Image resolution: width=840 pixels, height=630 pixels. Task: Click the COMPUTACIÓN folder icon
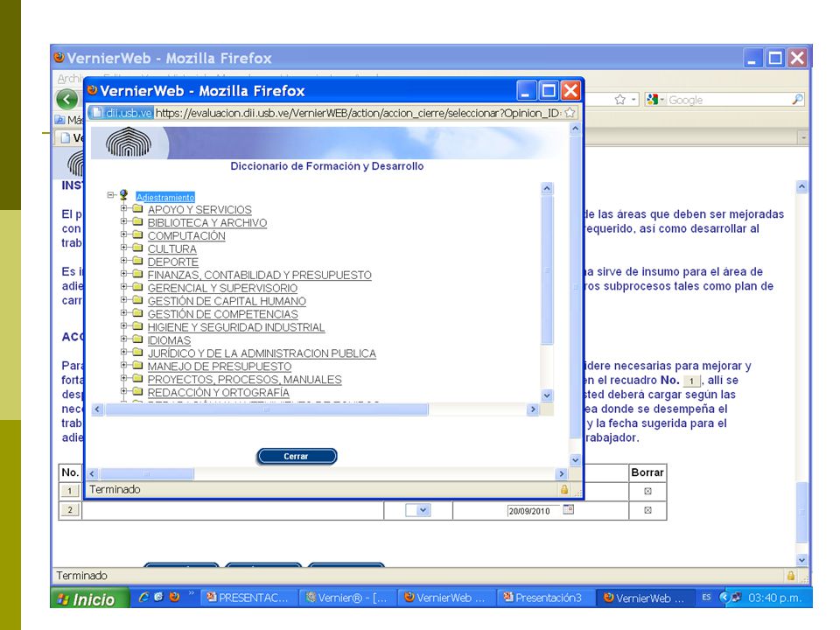pos(137,234)
